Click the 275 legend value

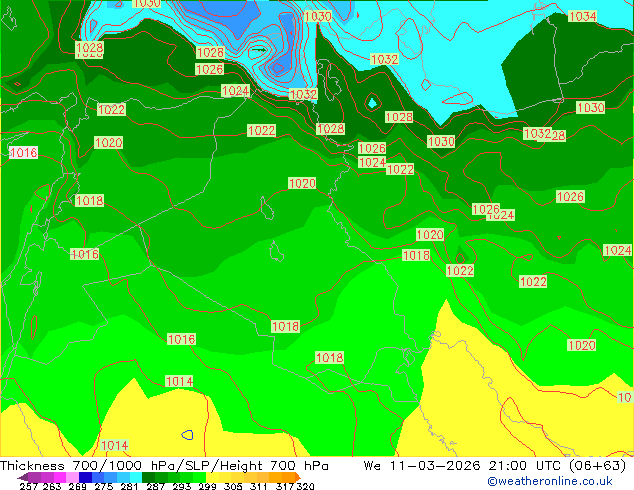104,486
